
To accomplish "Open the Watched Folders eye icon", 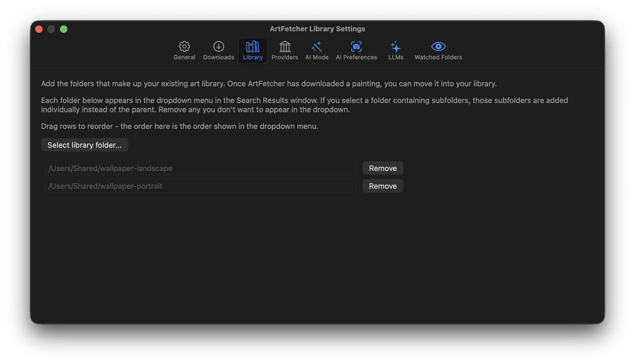I will [x=438, y=47].
